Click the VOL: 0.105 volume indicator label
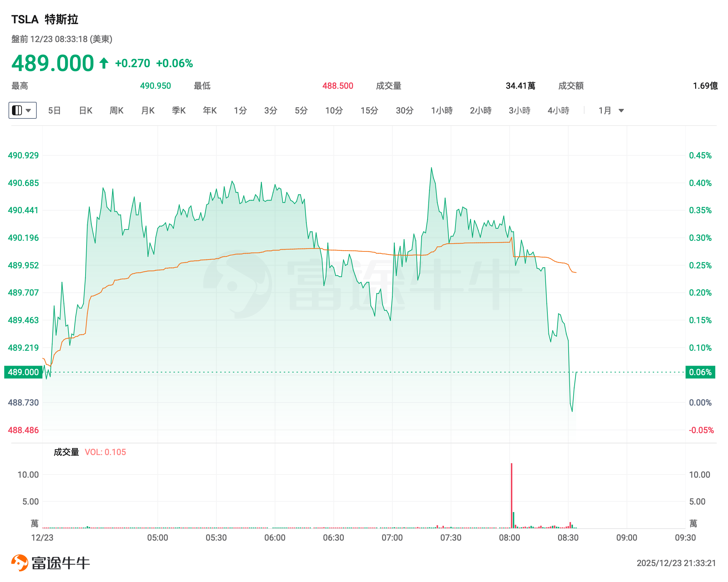 coord(105,452)
